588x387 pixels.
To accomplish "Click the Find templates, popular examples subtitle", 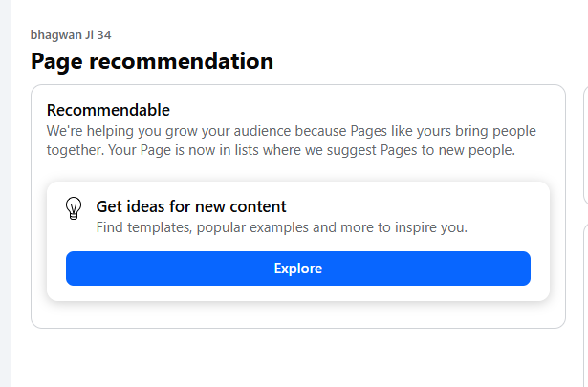I will (x=281, y=227).
